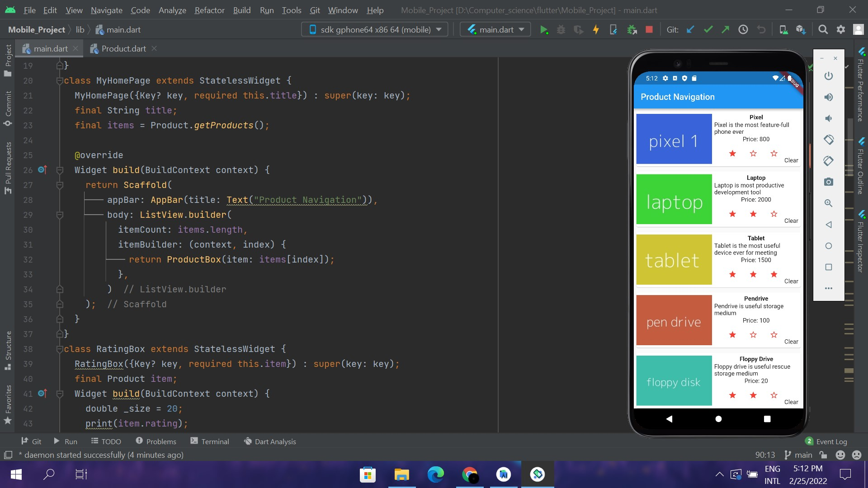Tap the green laptop color box

point(674,199)
